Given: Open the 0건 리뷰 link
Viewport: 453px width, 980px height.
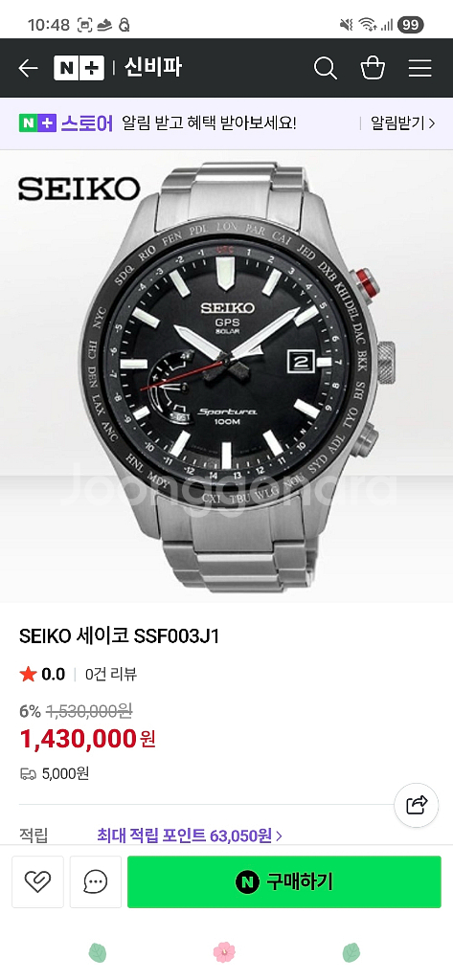Looking at the screenshot, I should click(111, 674).
